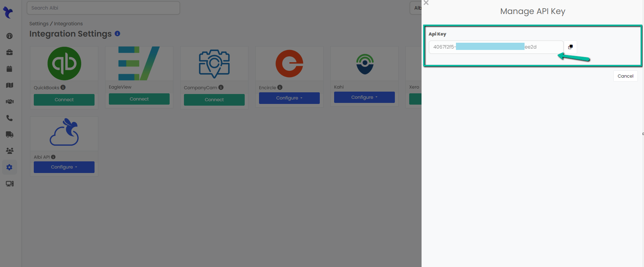
Task: Click the QuickBooks info icon
Action: tap(63, 88)
